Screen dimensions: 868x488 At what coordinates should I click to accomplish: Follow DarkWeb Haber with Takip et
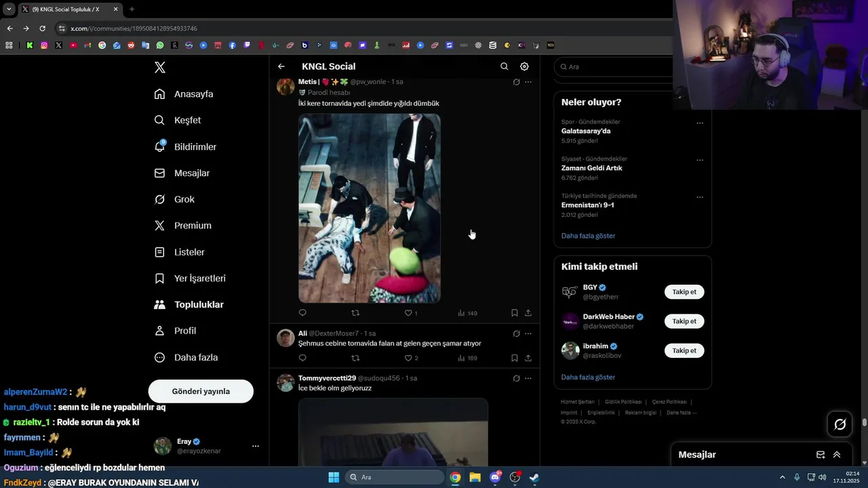coord(684,321)
